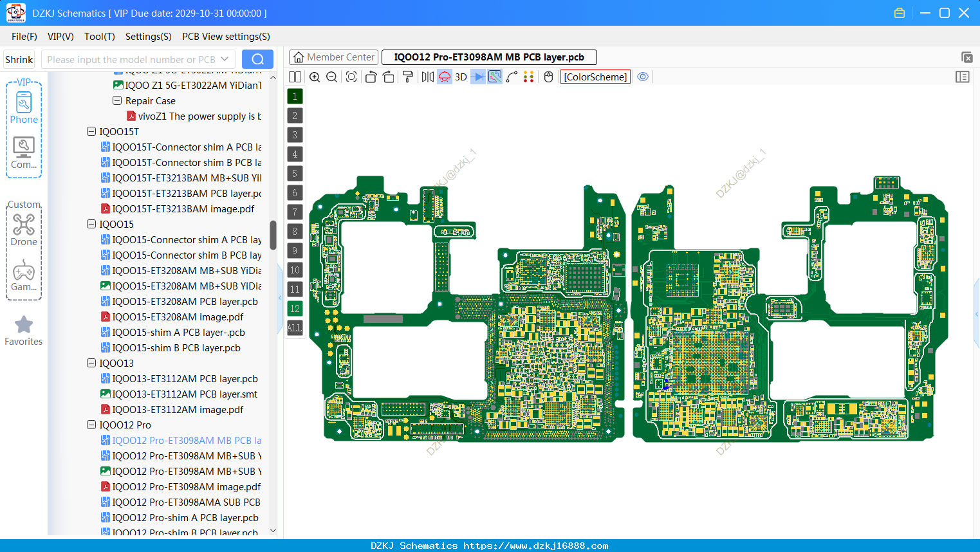Image resolution: width=980 pixels, height=552 pixels.
Task: Click the detach window icon at top right
Action: (966, 57)
